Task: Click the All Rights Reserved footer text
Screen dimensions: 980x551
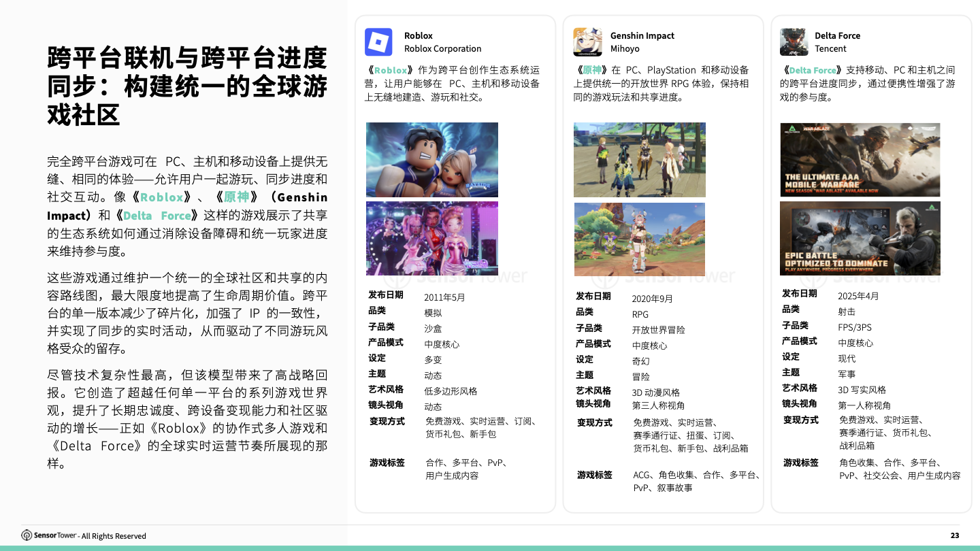Action: coord(114,536)
